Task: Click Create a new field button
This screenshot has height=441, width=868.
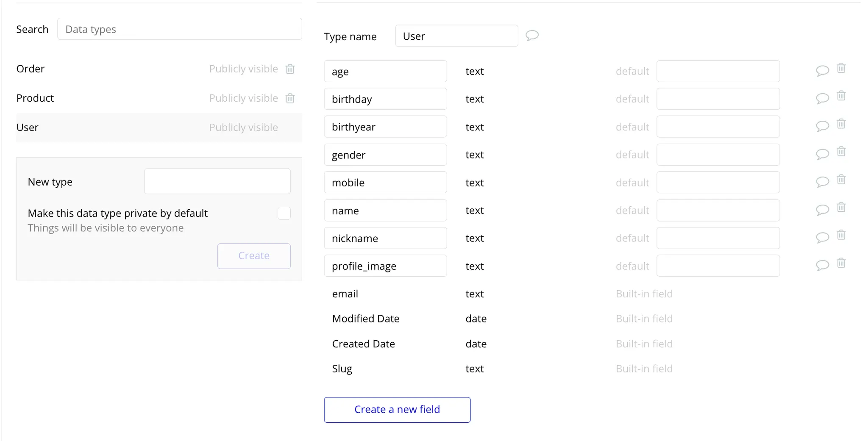Action: pyautogui.click(x=397, y=410)
